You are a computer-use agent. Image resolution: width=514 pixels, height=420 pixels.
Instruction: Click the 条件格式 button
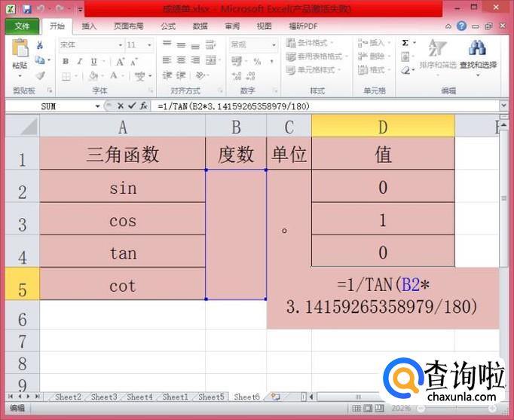317,44
